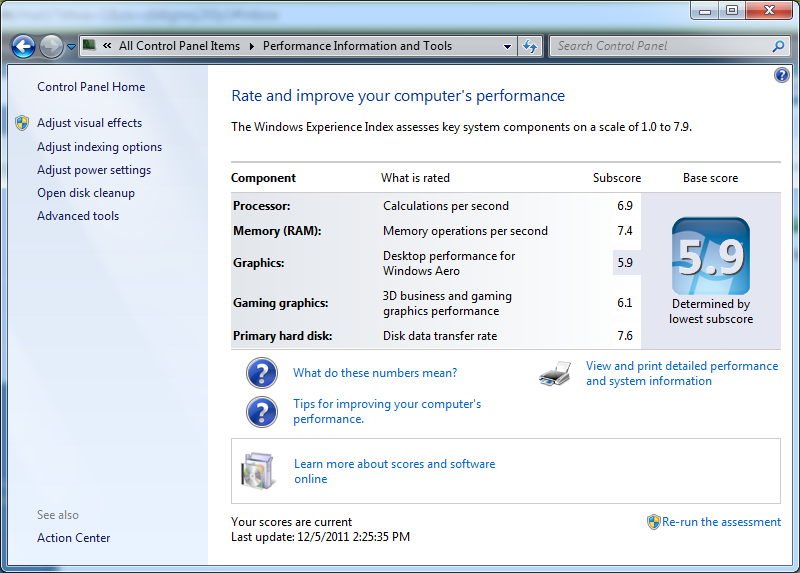Viewport: 800px width, 573px height.
Task: Click 'Calculations per second' description
Action: pos(446,206)
